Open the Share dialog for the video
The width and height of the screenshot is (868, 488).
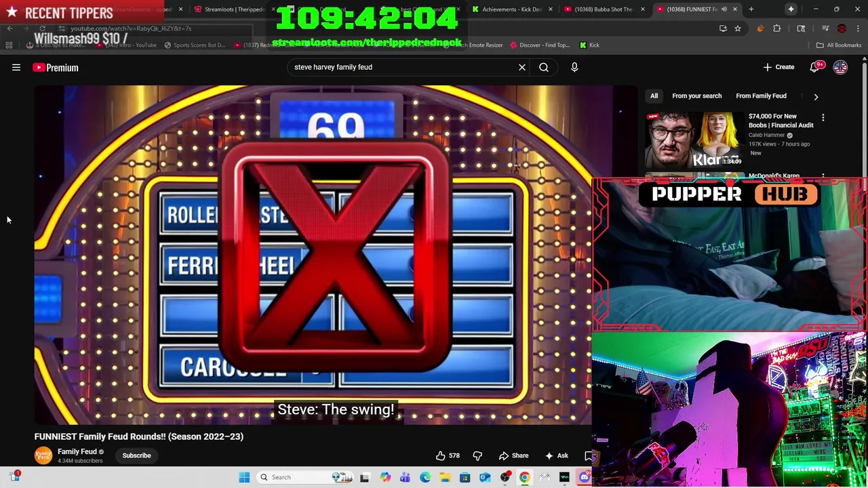pos(513,455)
